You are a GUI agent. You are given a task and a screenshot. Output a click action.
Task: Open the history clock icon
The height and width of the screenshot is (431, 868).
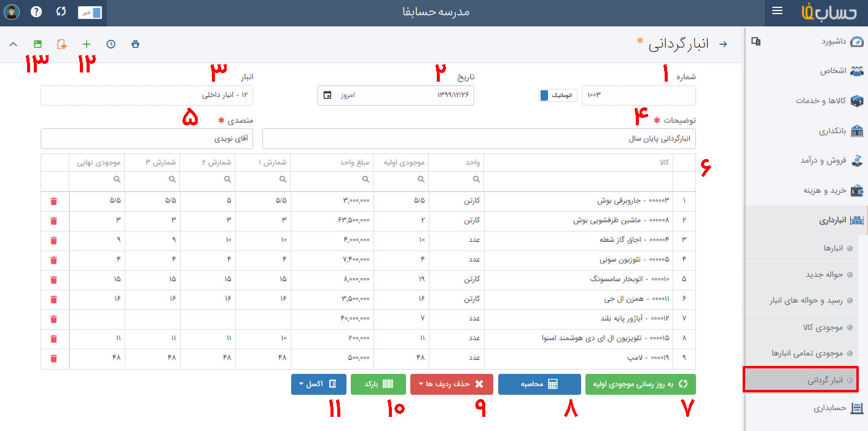pyautogui.click(x=111, y=44)
